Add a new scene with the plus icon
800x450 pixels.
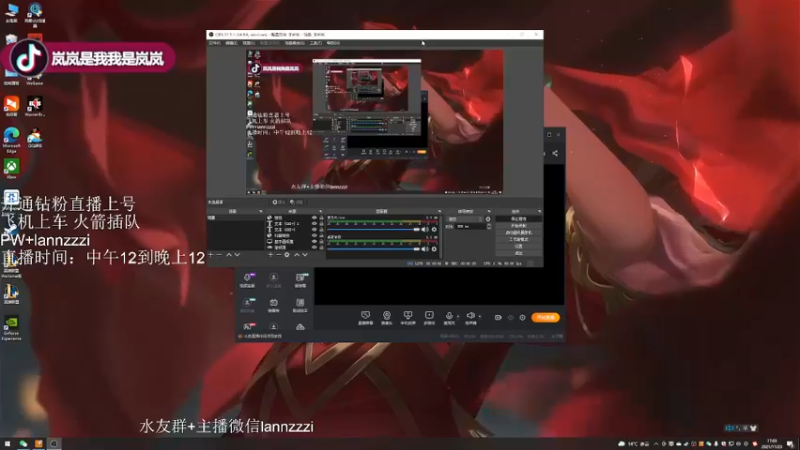[210, 255]
